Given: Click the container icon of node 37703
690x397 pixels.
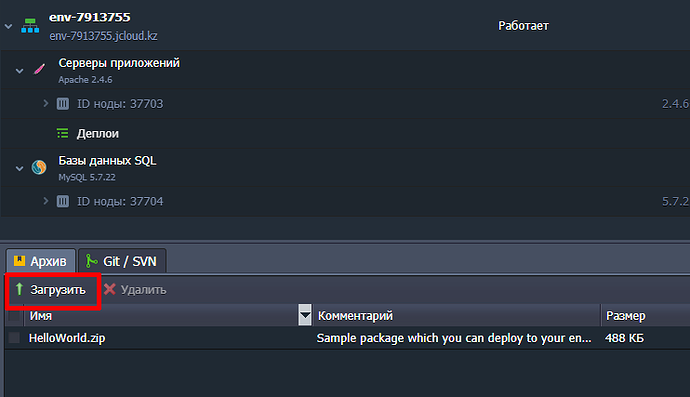Looking at the screenshot, I should point(62,104).
